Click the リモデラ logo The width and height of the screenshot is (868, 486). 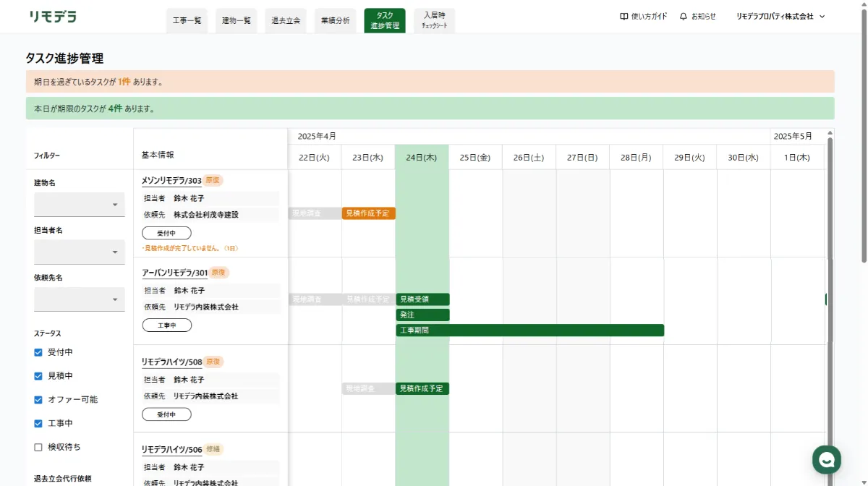[53, 17]
